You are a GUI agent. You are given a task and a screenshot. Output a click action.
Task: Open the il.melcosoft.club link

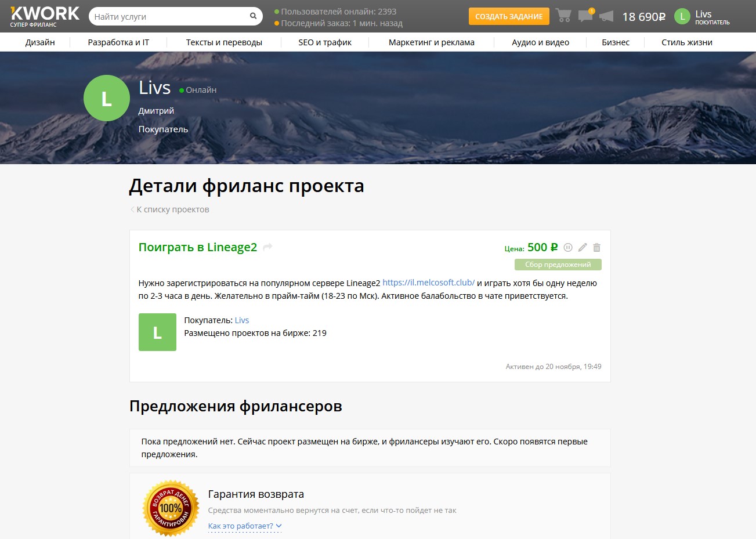[x=429, y=283]
